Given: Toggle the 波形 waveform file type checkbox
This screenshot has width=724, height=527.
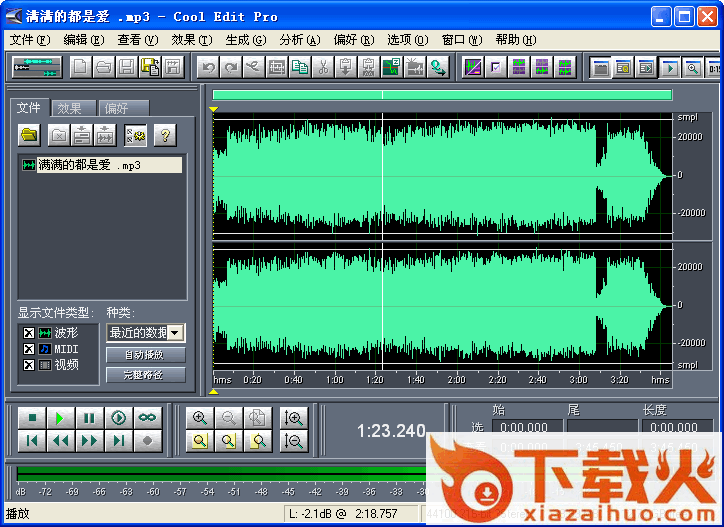Looking at the screenshot, I should click(29, 333).
